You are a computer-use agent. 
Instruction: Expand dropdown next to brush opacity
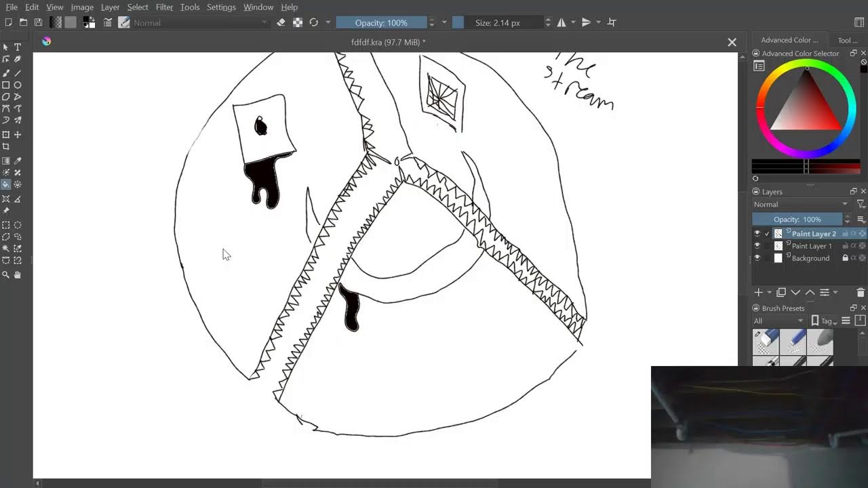click(x=444, y=22)
